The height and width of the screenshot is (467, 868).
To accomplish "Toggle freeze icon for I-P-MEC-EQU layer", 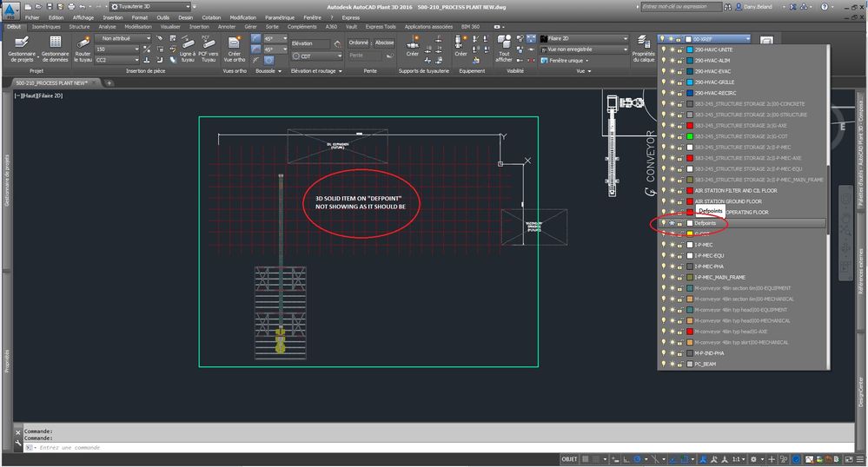I will tap(672, 255).
